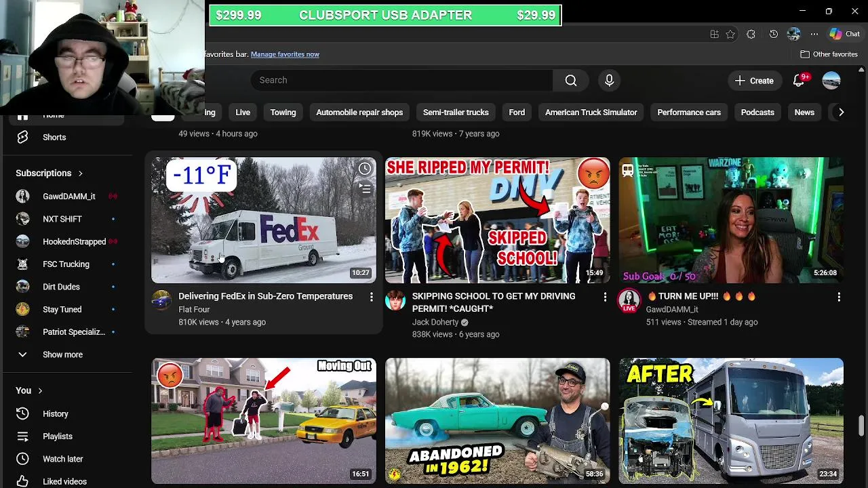Screen dimensions: 868x488
Task: Open Moving Out yellow taxi thumbnail
Action: coord(264,421)
